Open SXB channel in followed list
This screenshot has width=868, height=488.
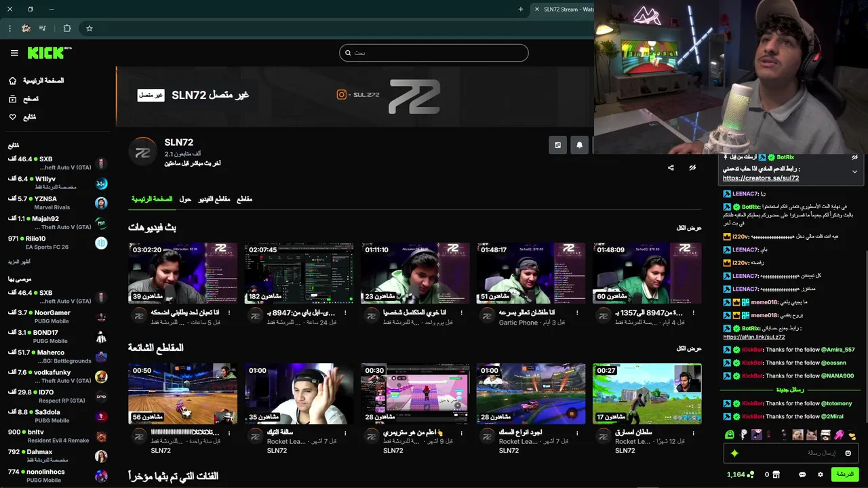(x=58, y=163)
